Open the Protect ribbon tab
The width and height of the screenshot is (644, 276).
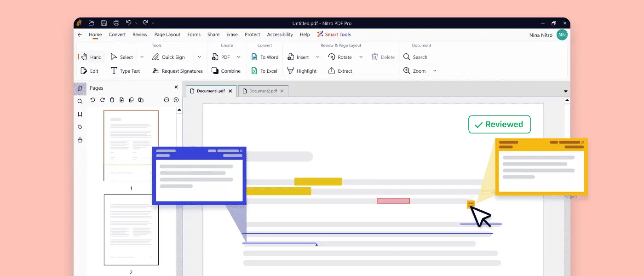[253, 34]
